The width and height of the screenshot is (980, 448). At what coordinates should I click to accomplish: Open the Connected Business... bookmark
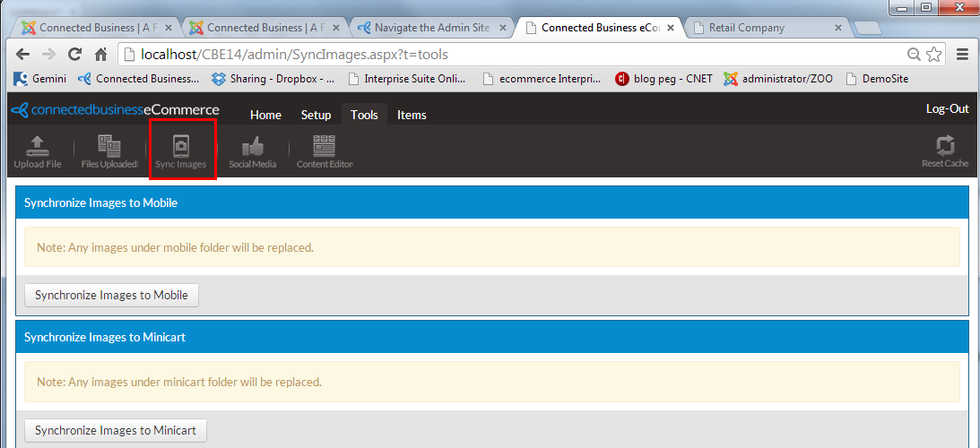[x=138, y=79]
